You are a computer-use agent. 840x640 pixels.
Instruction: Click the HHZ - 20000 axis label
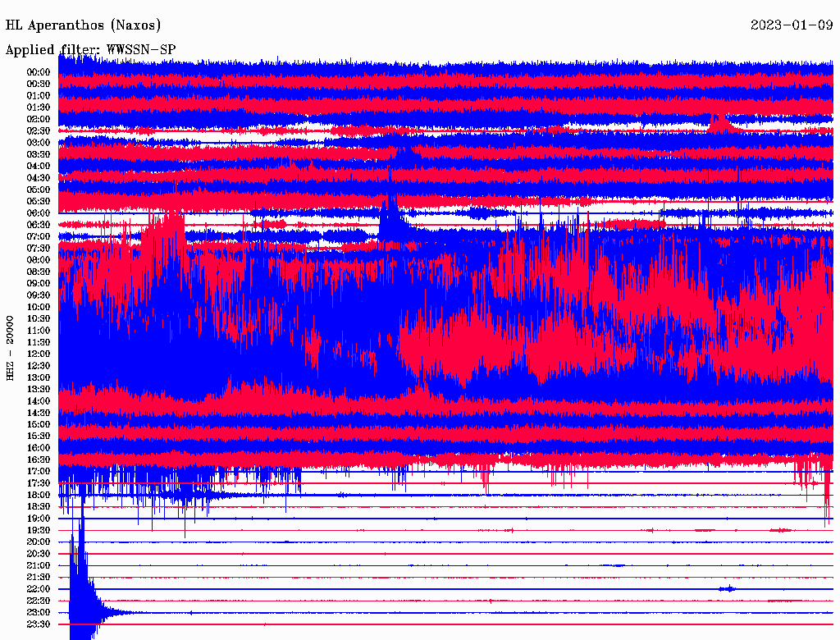pyautogui.click(x=10, y=348)
